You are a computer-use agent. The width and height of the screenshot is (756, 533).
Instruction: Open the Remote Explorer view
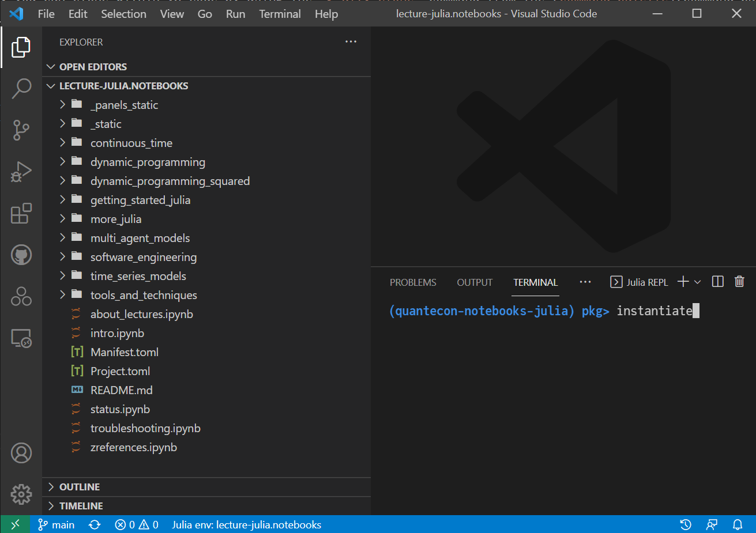coord(21,338)
